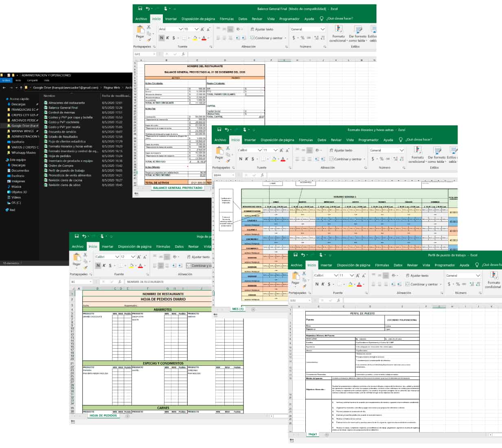Image resolution: width=502 pixels, height=448 pixels.
Task: Select Orden de Compra file in Explorer list
Action: [x=61, y=166]
